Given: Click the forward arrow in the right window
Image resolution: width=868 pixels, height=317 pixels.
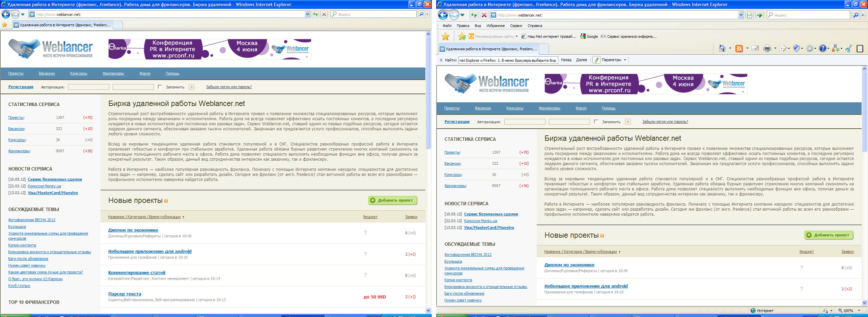Looking at the screenshot, I should point(454,15).
